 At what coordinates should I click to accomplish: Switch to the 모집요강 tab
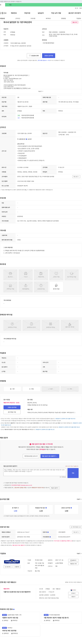[2, 19]
